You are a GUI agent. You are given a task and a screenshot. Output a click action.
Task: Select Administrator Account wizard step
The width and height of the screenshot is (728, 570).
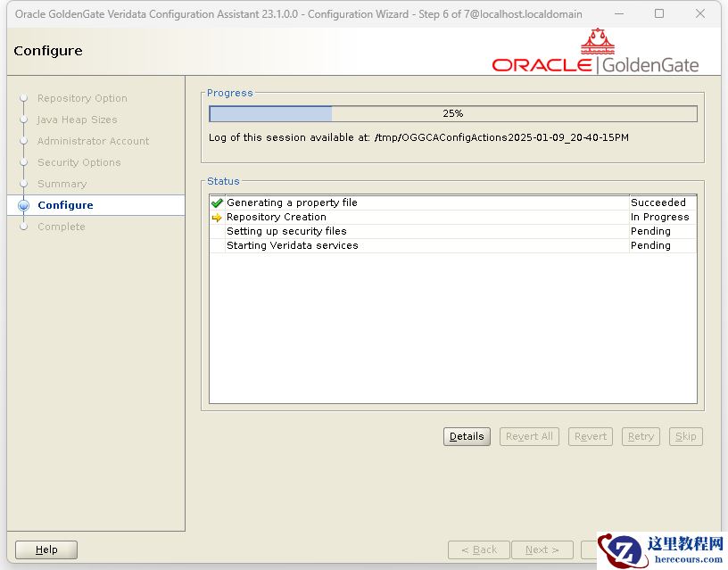(94, 141)
